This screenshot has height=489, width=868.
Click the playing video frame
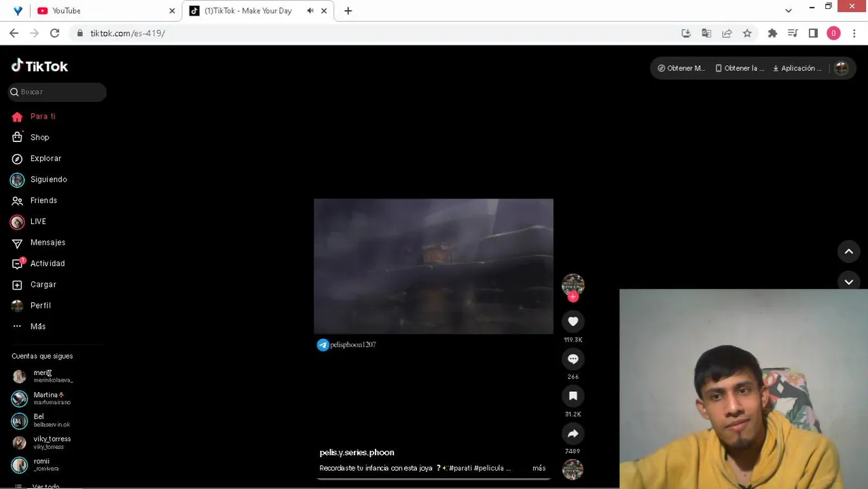pyautogui.click(x=433, y=266)
